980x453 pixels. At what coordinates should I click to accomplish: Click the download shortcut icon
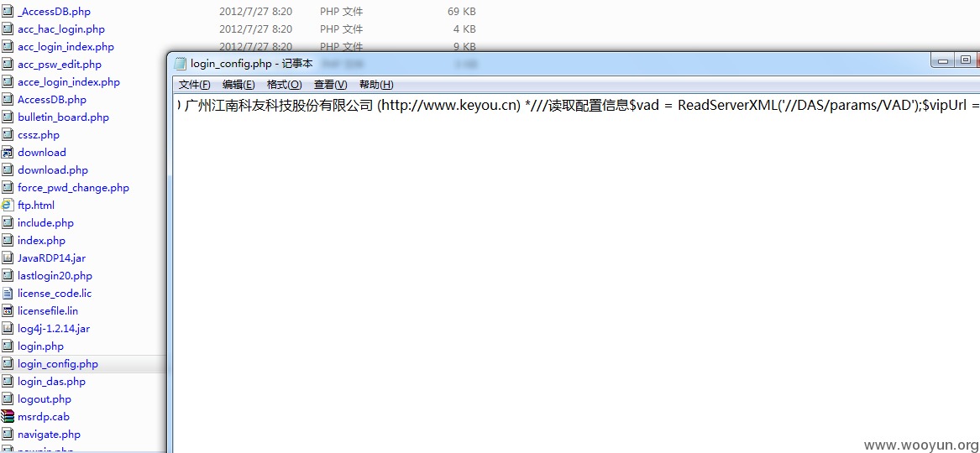pyautogui.click(x=8, y=153)
